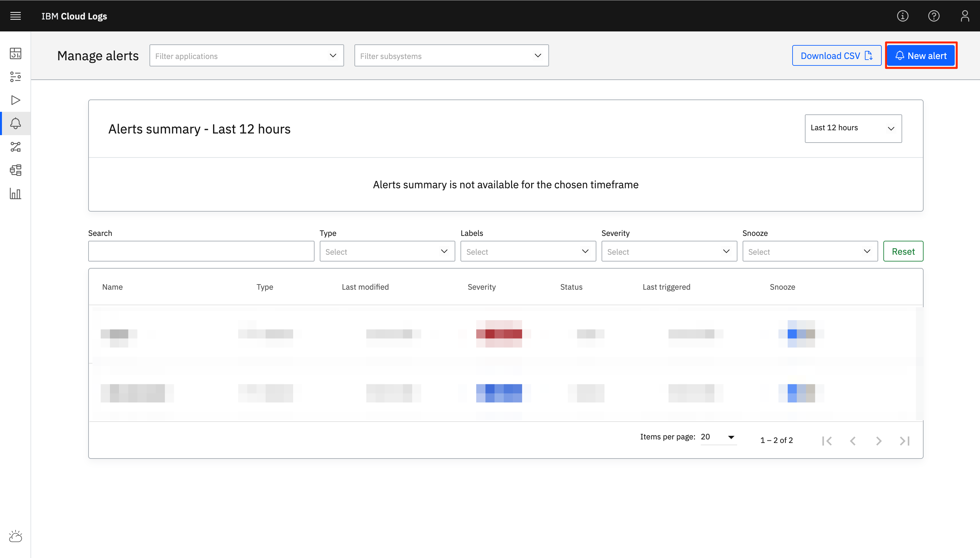Open the help question mark icon

coord(933,16)
